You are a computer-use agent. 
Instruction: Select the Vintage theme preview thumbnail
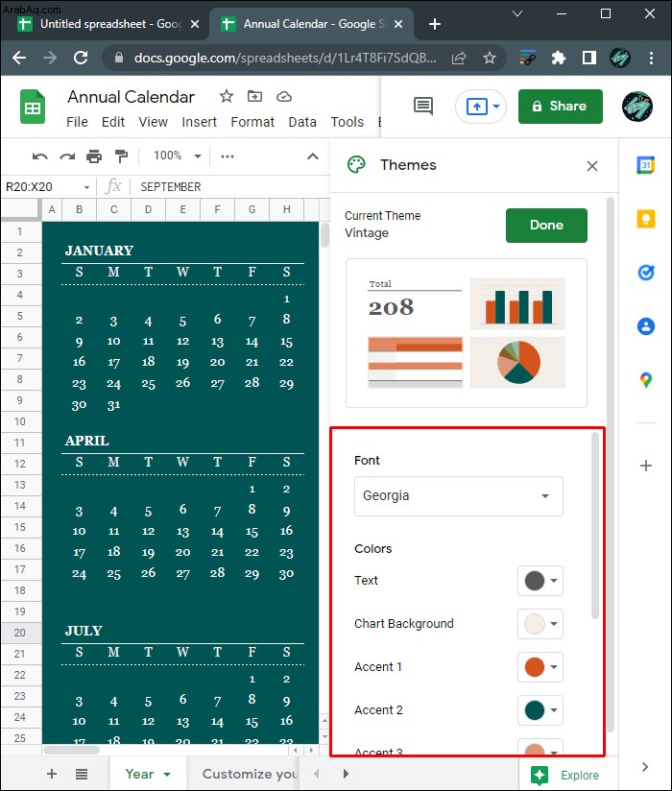coord(467,333)
